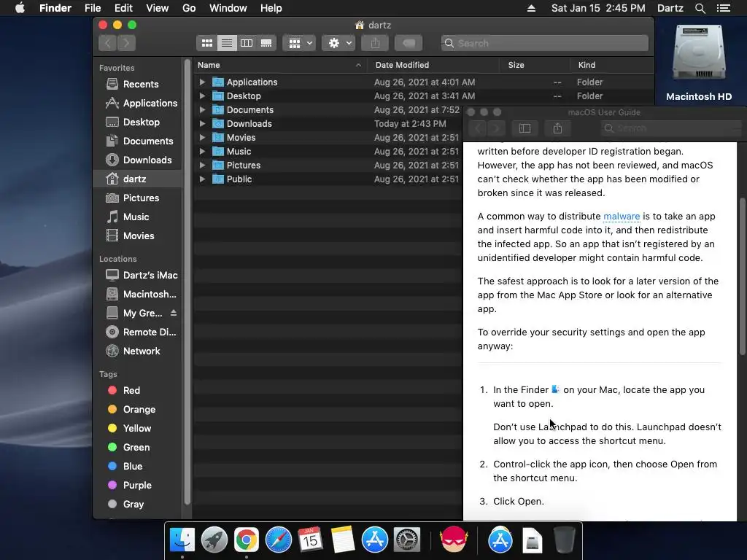Launch Google Chrome from Dock
Screen dimensions: 747x560
coord(247,540)
